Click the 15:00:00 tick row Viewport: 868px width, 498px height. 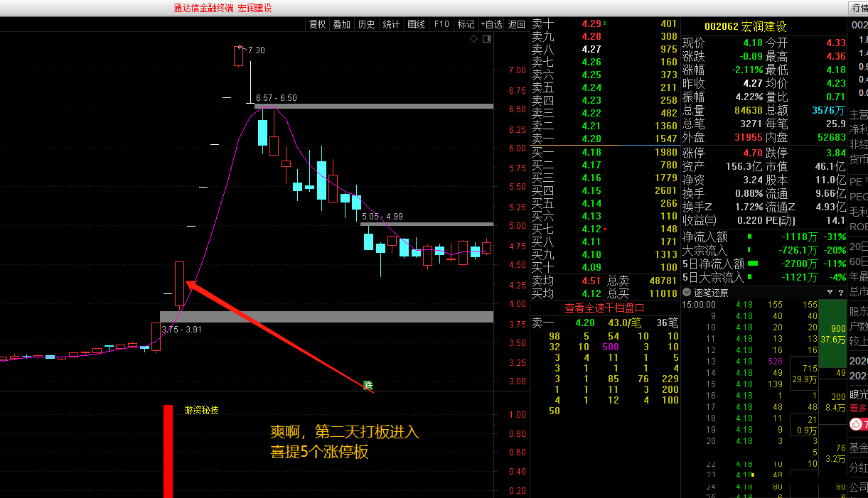(750, 305)
